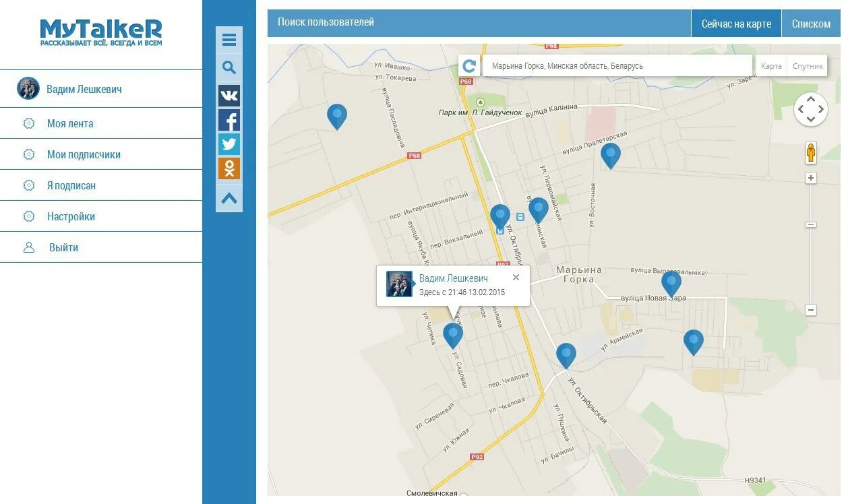The image size is (848, 504).
Task: Click the sidebar profile avatar
Action: point(28,88)
